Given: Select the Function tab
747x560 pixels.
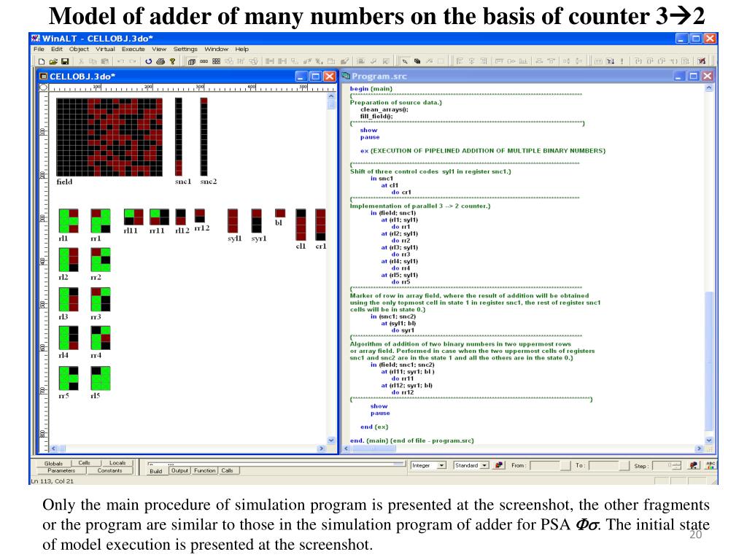Looking at the screenshot, I should click(x=205, y=470).
